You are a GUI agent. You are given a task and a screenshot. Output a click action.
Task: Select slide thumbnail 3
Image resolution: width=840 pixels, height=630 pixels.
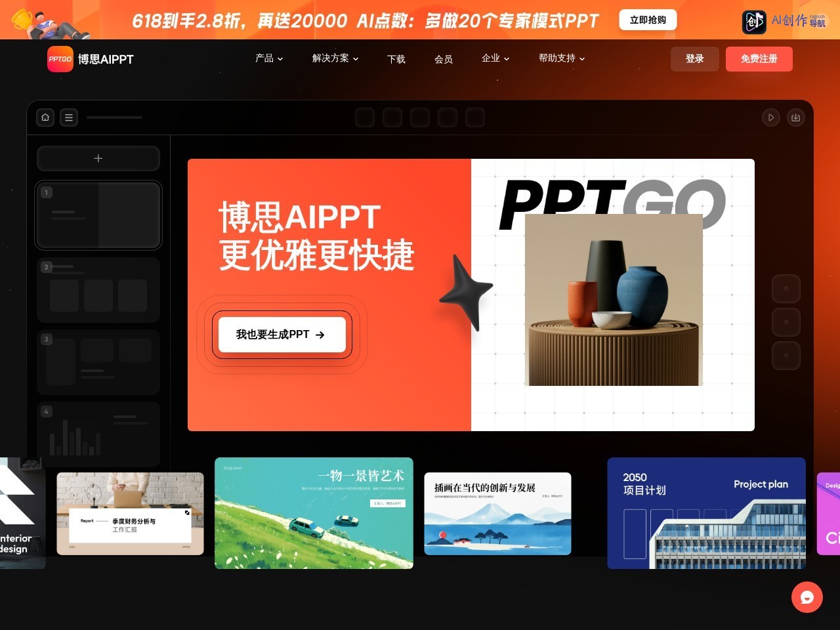(x=98, y=362)
